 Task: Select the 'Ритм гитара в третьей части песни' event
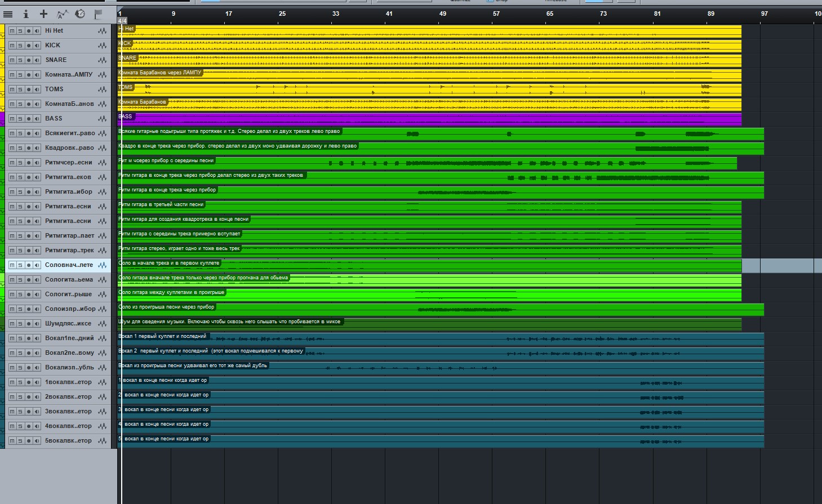pos(429,207)
